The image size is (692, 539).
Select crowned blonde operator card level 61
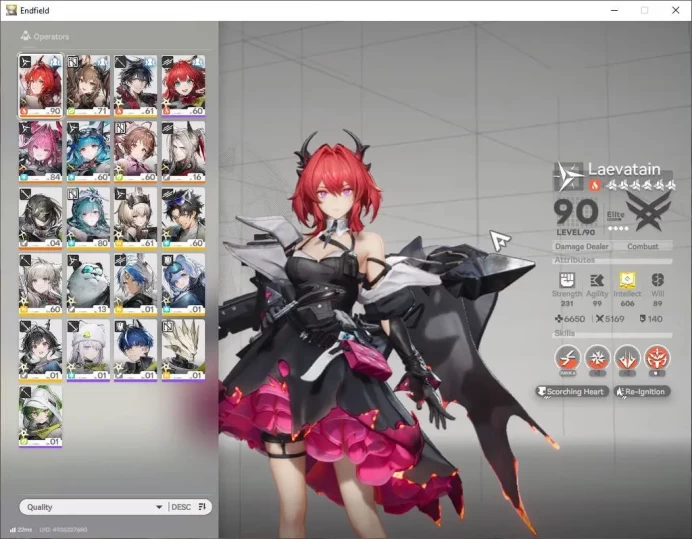pyautogui.click(x=135, y=218)
